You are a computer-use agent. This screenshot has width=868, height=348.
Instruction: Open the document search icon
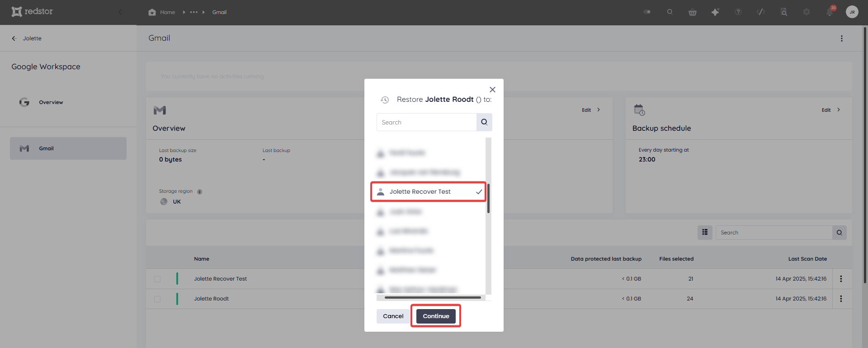coord(784,12)
